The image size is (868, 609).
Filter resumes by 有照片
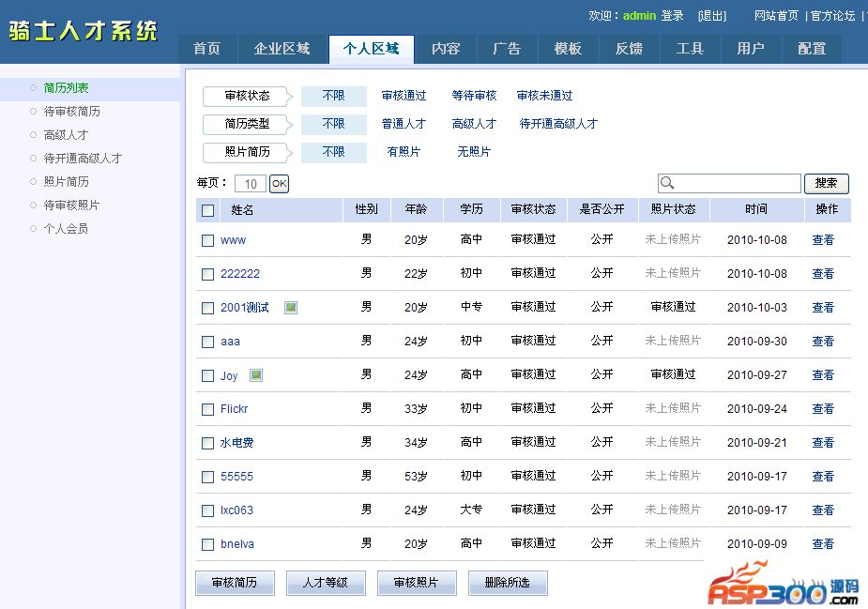pos(404,152)
